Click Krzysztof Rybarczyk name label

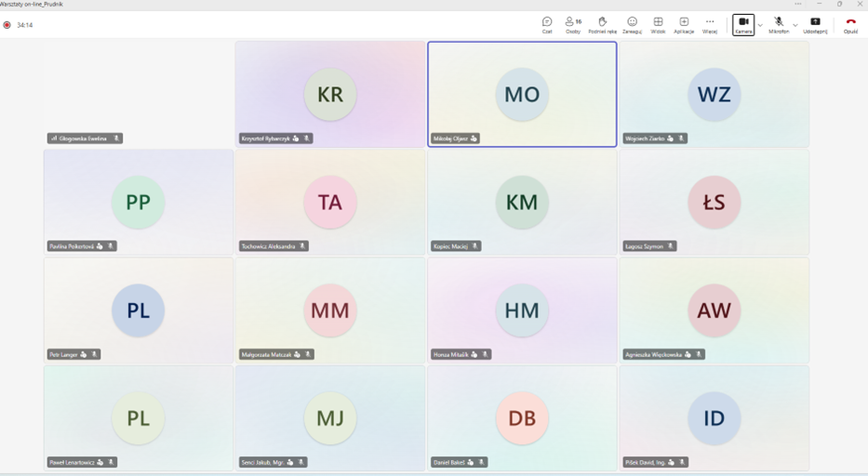coord(265,139)
